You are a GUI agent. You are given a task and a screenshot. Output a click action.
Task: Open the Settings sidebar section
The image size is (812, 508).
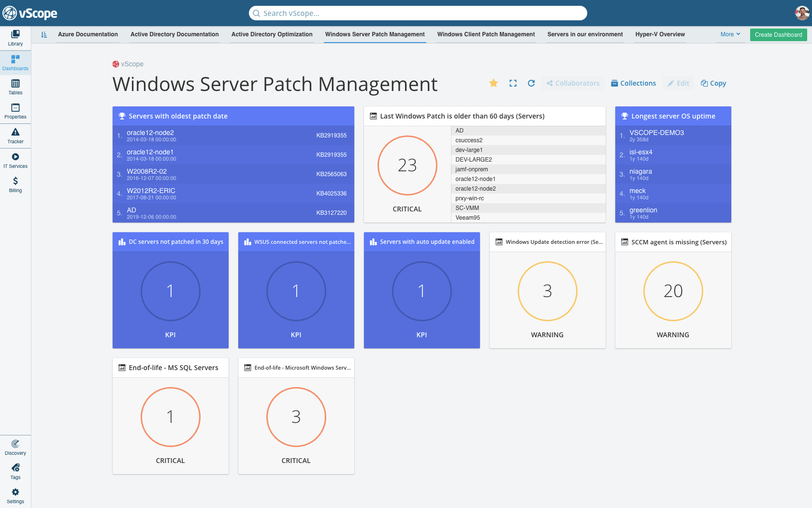click(x=15, y=496)
